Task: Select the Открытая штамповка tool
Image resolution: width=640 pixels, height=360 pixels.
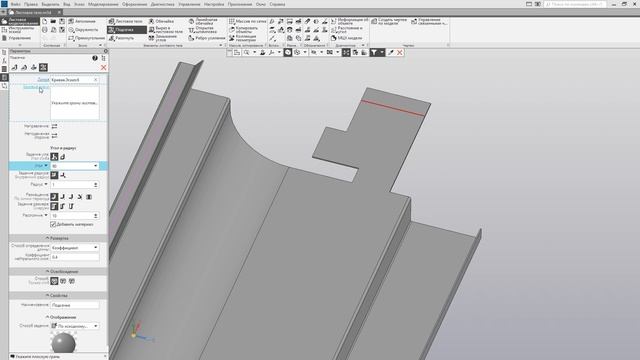Action: pyautogui.click(x=203, y=30)
